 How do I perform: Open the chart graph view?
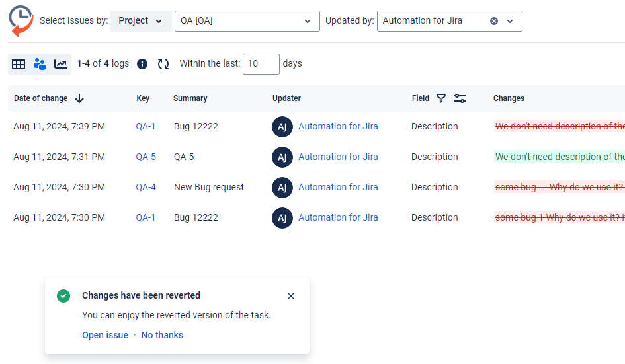pos(60,64)
